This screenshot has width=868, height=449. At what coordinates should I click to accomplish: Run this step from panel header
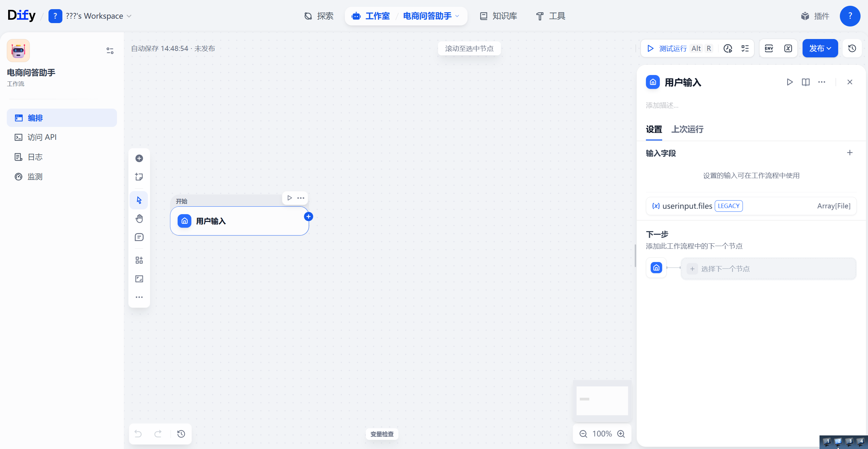click(x=790, y=82)
